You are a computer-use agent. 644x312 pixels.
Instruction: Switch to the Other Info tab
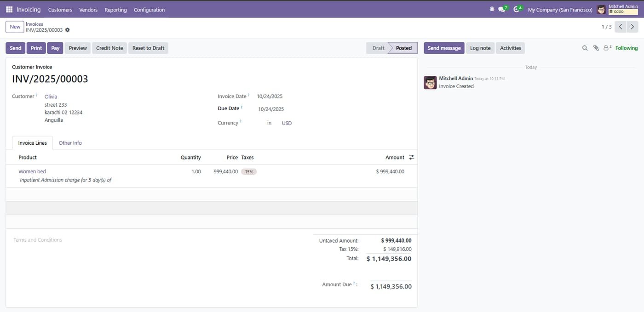[x=70, y=143]
